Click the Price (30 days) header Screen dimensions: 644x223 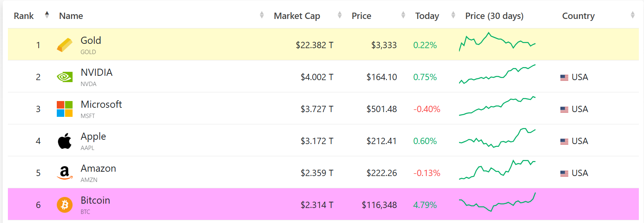tap(494, 16)
